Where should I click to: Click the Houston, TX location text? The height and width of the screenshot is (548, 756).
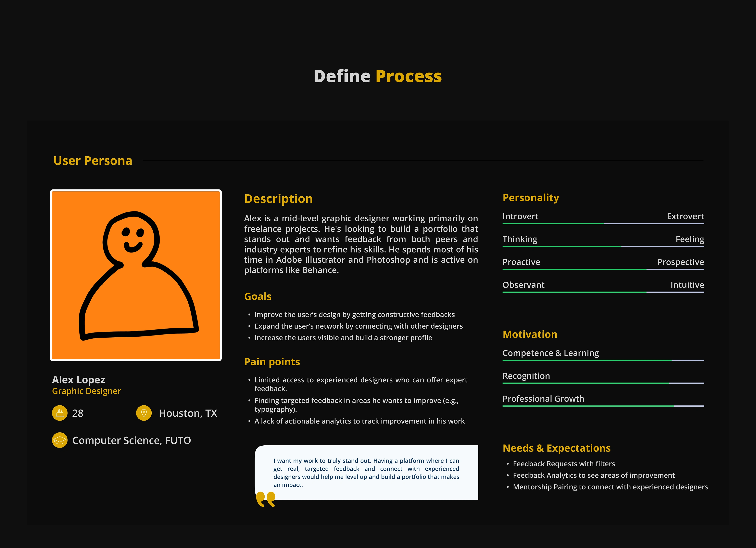188,413
